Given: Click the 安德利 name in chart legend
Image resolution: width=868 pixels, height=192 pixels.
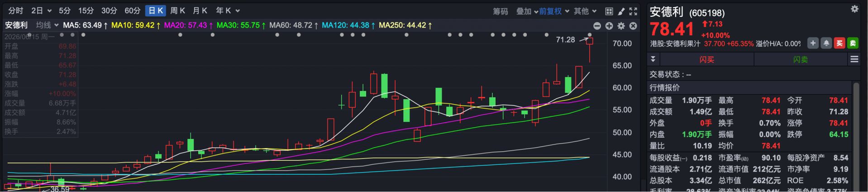Looking at the screenshot, I should tap(16, 25).
